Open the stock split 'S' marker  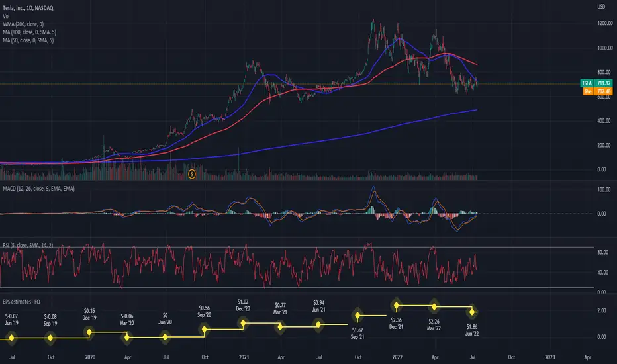[192, 173]
